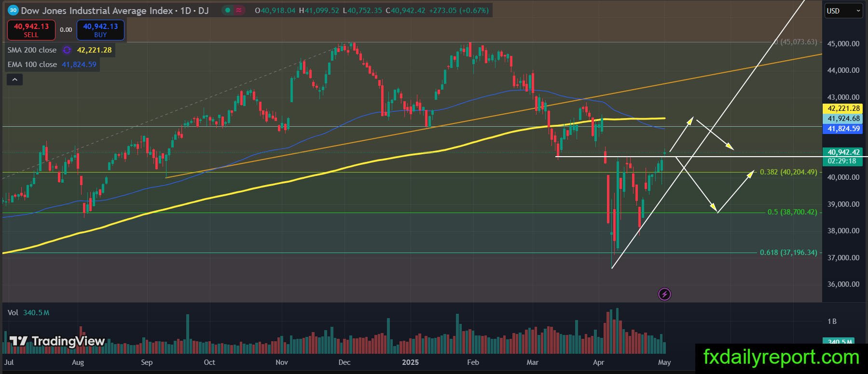This screenshot has width=868, height=374.
Task: Click 45,000.00 on the price scale
Action: (843, 44)
